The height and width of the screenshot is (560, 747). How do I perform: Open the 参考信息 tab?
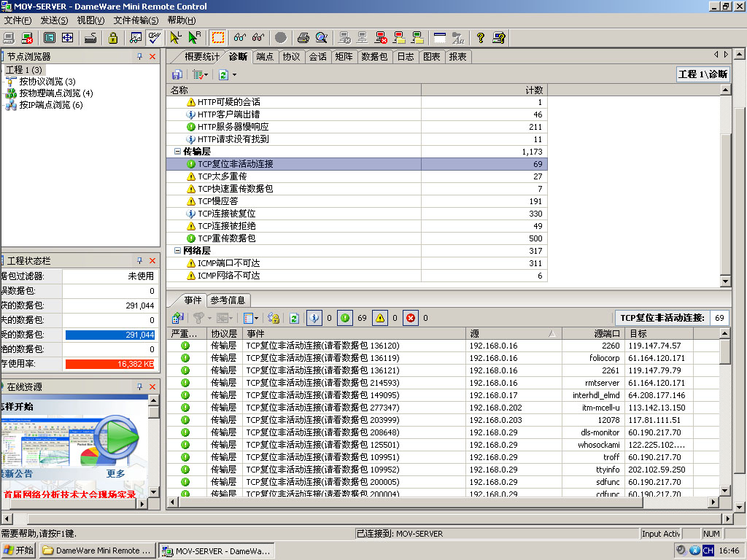coord(228,300)
